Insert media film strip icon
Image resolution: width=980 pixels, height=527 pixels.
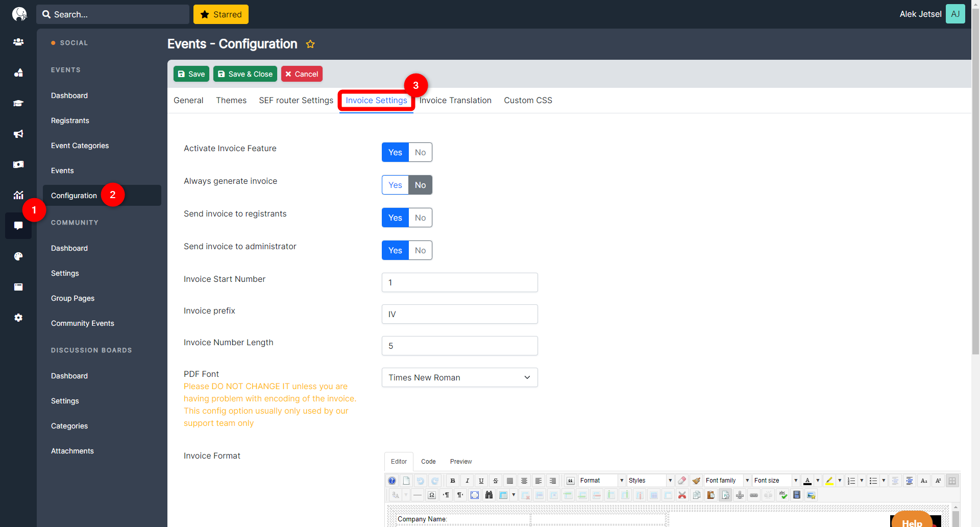797,495
